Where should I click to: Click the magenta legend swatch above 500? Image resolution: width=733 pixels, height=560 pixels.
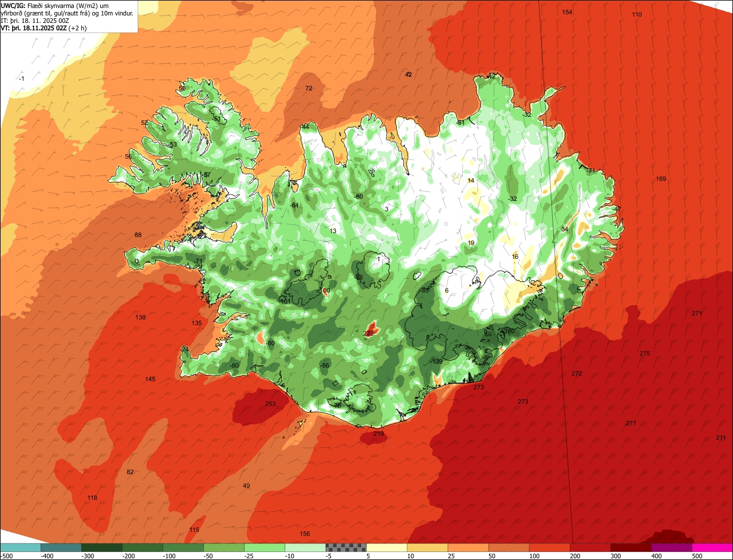coord(712,547)
